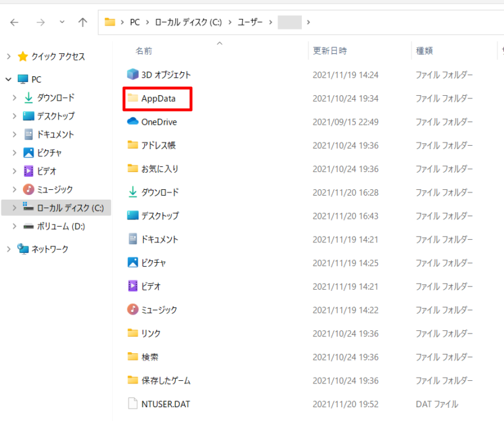The width and height of the screenshot is (504, 421).
Task: Expand ボリューム (D:) in navigation pane
Action: pos(14,227)
